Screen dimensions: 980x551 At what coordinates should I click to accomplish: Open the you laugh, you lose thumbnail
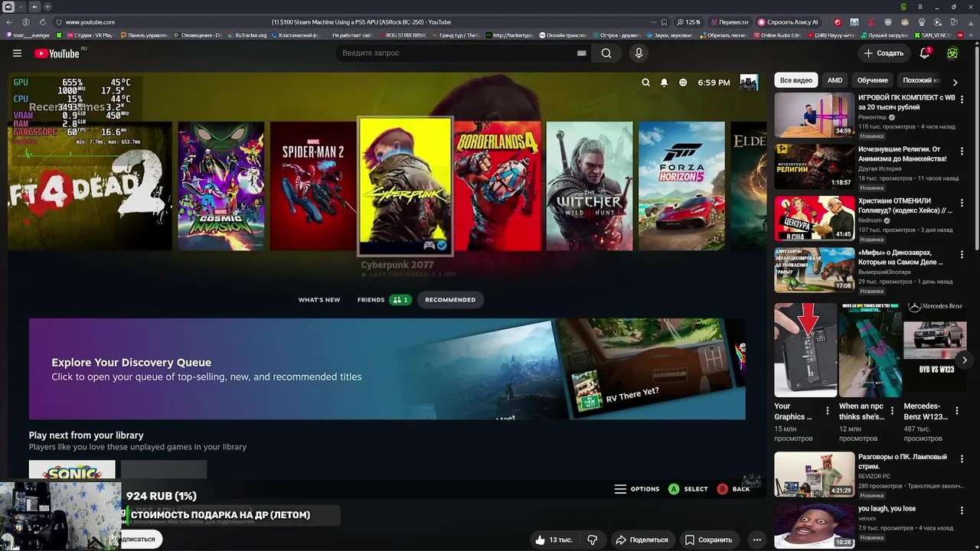tap(814, 525)
